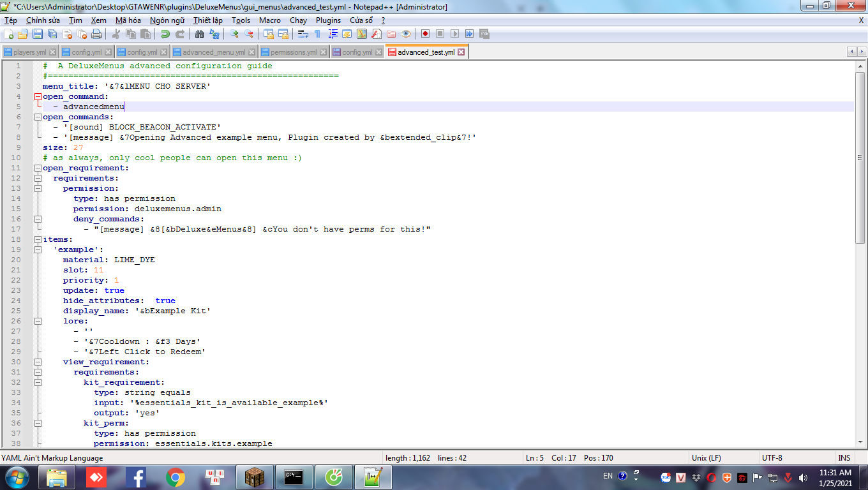Zoom in with the magnifier plus icon
The height and width of the screenshot is (490, 868).
233,34
